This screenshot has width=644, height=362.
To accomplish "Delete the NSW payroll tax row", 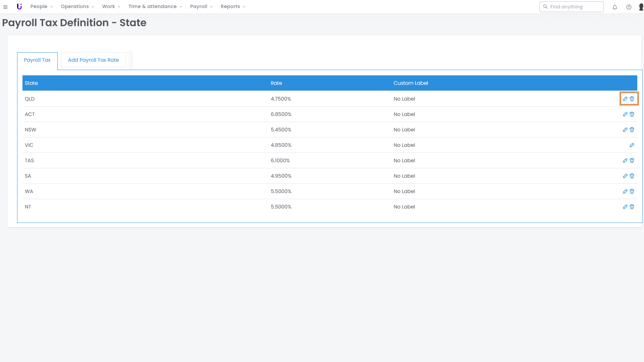I will [632, 130].
